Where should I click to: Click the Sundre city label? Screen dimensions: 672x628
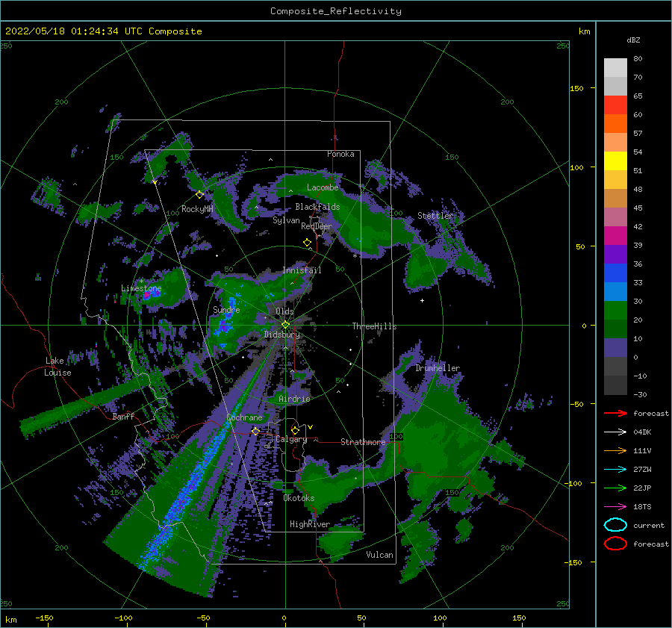[x=226, y=310]
